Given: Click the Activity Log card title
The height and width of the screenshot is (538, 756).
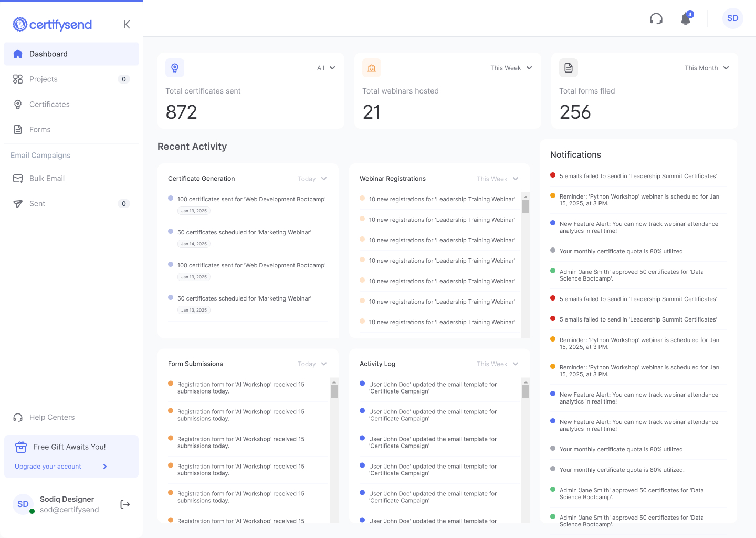Looking at the screenshot, I should pyautogui.click(x=377, y=364).
